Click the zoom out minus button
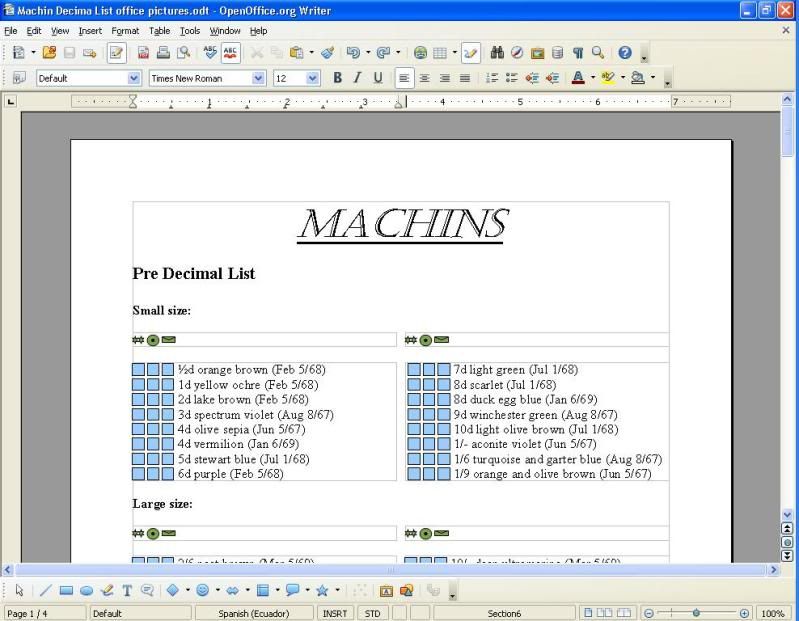799x621 pixels. [649, 613]
